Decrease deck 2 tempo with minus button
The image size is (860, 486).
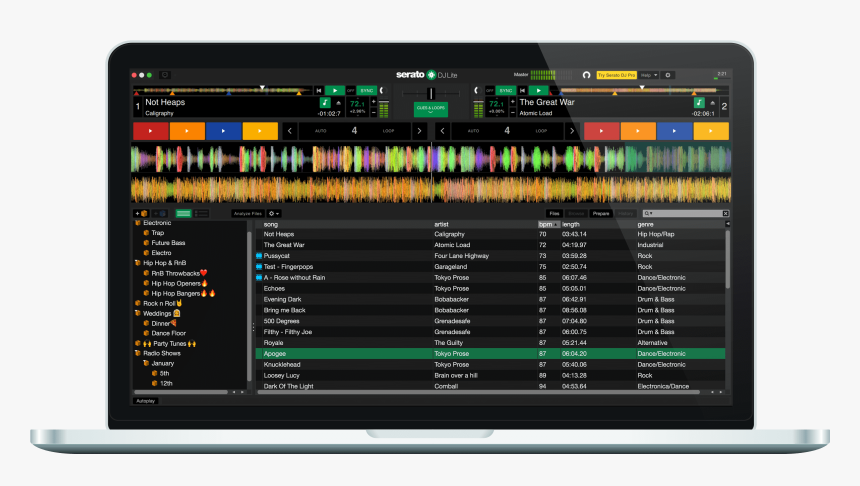pos(513,112)
